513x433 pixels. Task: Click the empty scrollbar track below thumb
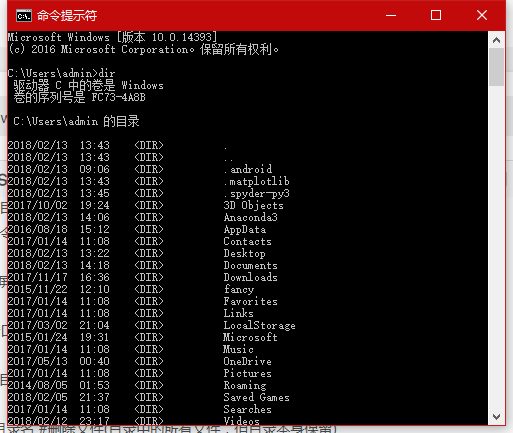coord(496,247)
